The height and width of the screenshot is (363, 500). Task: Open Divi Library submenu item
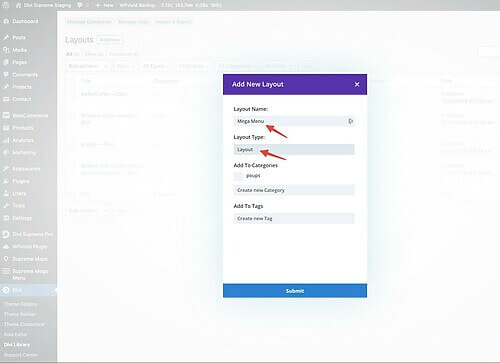[17, 344]
